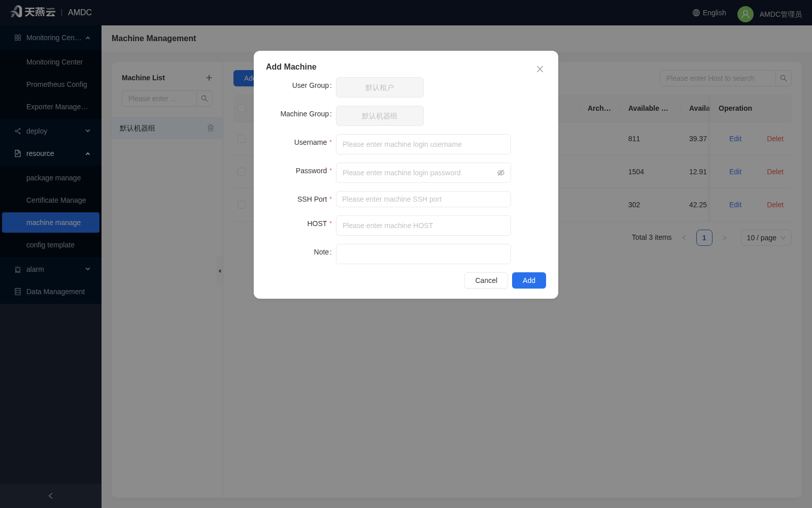Screen dimensions: 812x508
Task: Check the row with value 302
Action: point(242,205)
